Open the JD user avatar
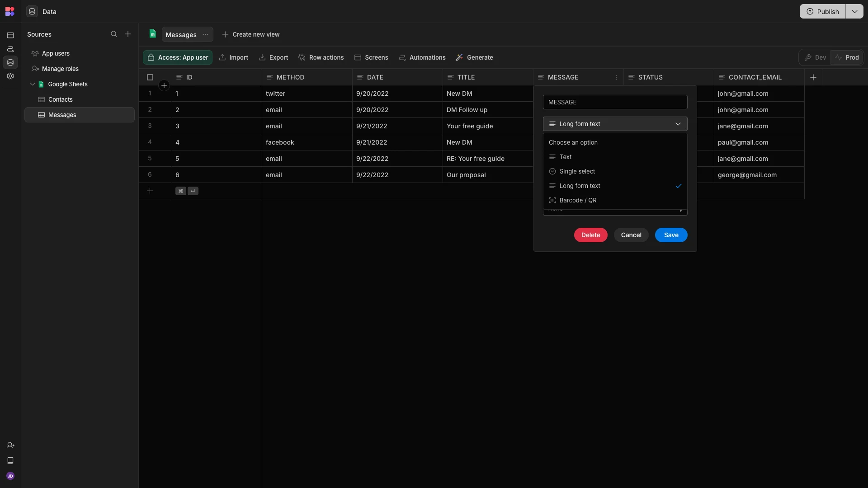Image resolution: width=868 pixels, height=488 pixels. (10, 476)
